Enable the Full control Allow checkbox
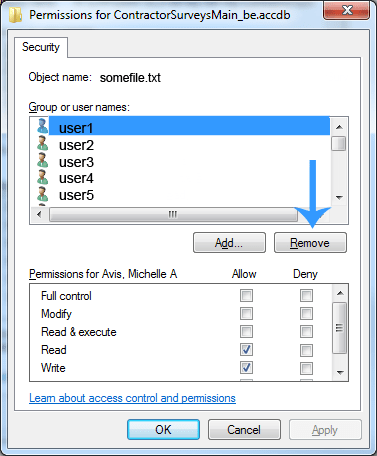The image size is (377, 456). tap(246, 295)
